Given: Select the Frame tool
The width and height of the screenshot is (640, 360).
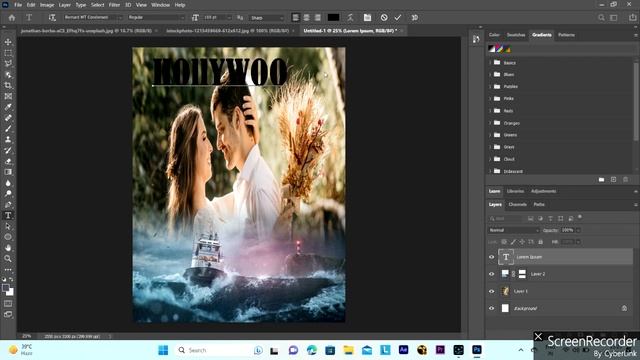Looking at the screenshot, I should pos(8,96).
